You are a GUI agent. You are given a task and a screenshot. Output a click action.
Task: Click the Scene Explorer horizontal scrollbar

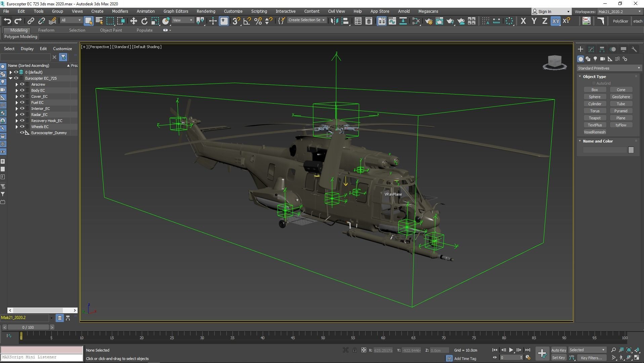[42, 310]
